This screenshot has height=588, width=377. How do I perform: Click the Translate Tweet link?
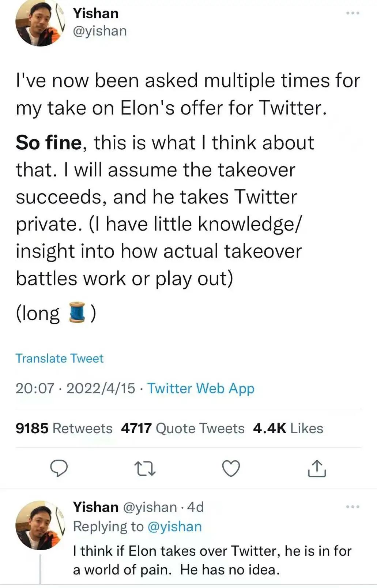coord(60,358)
